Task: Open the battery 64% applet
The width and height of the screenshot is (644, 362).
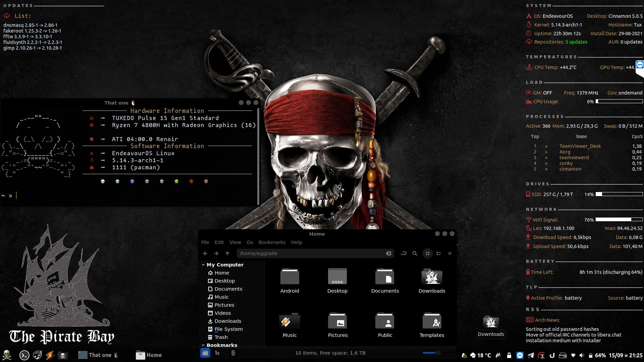Action: coord(597,355)
